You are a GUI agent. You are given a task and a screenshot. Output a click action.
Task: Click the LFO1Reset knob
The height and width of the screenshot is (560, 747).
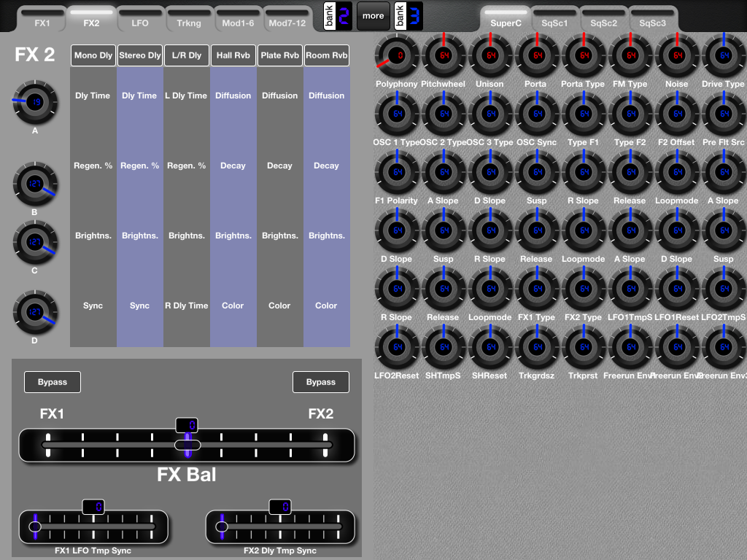677,289
